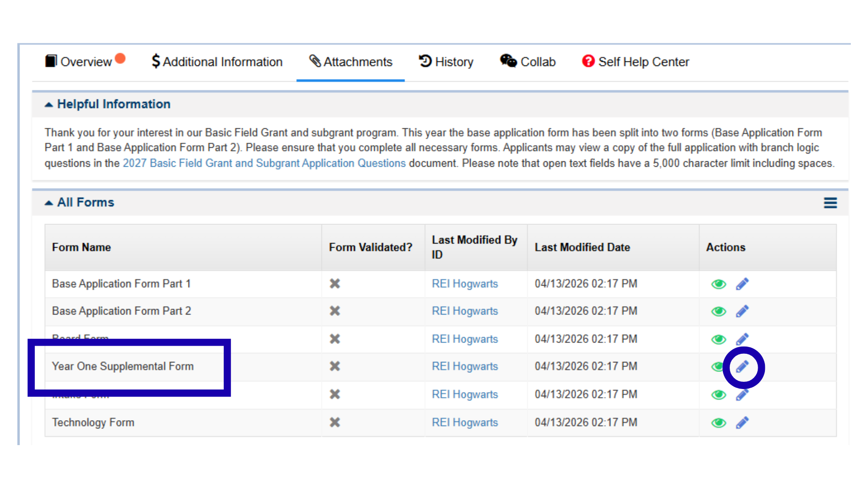
Task: Click REI Hogwarts link in Technology Form row
Action: point(465,422)
